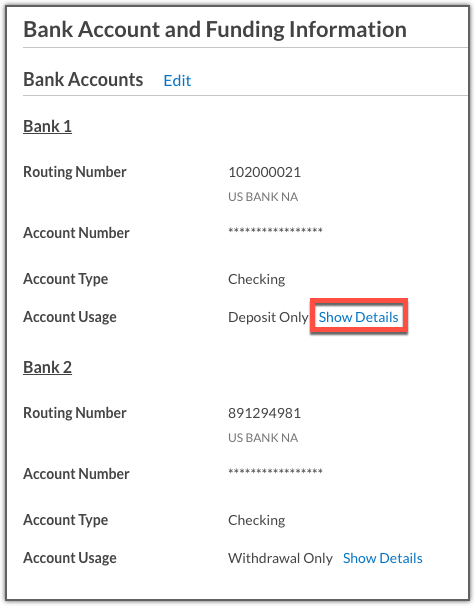
Task: Click US BANK NA under Bank 1 routing
Action: pyautogui.click(x=263, y=197)
